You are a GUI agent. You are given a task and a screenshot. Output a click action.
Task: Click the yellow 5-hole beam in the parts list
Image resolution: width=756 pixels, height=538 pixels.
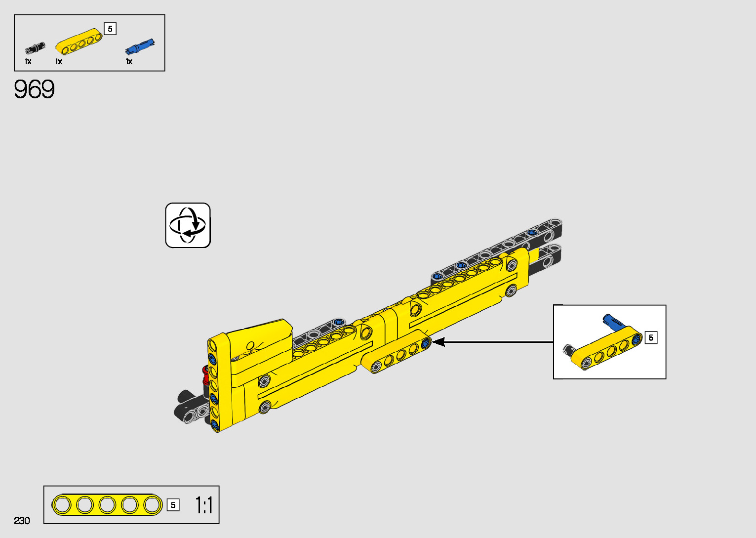(x=79, y=41)
